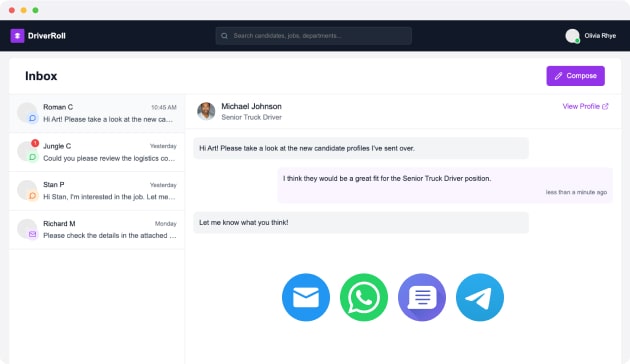The image size is (630, 364).
Task: Click Michael Johnson's profile photo
Action: coord(206,111)
